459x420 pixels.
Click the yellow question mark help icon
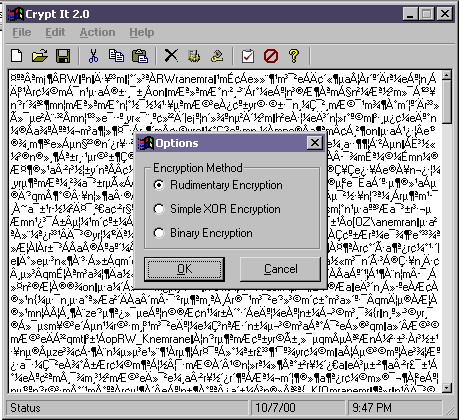click(x=294, y=56)
